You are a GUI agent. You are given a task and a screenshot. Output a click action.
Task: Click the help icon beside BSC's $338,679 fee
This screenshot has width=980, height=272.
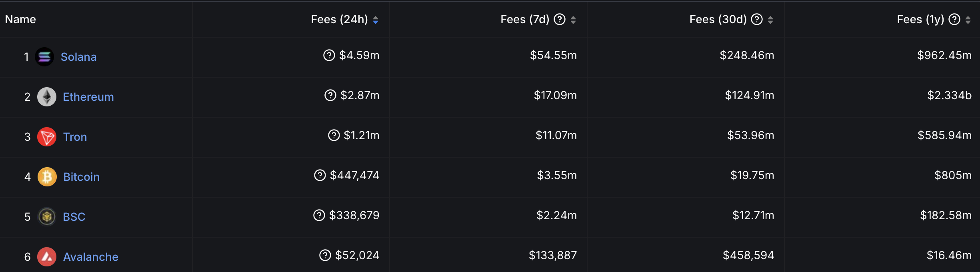pyautogui.click(x=319, y=216)
